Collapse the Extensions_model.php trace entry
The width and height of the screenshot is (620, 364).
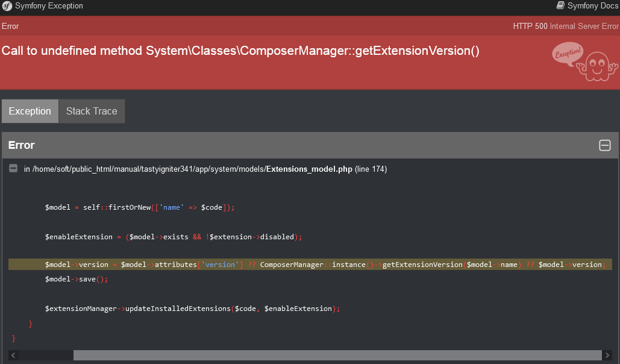13,168
